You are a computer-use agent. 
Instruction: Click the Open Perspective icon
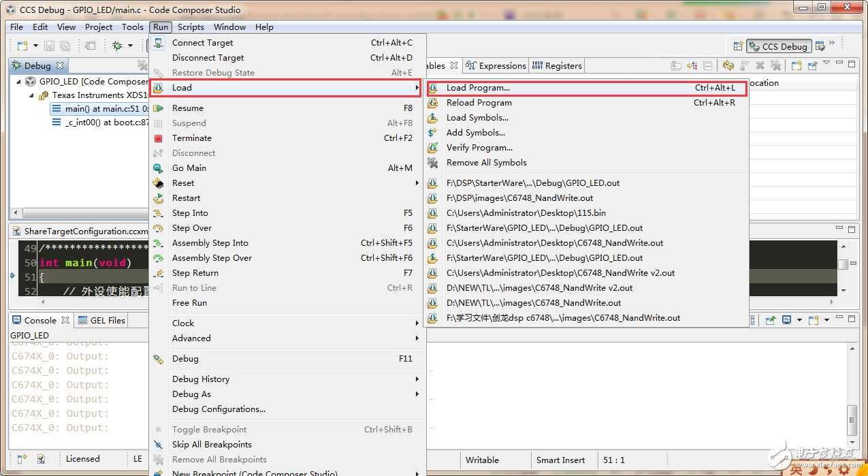[x=738, y=46]
